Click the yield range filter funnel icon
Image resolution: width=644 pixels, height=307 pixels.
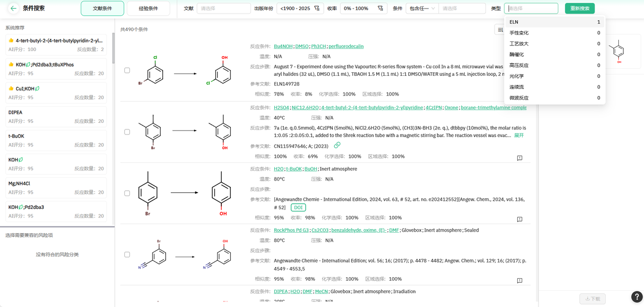pos(380,9)
